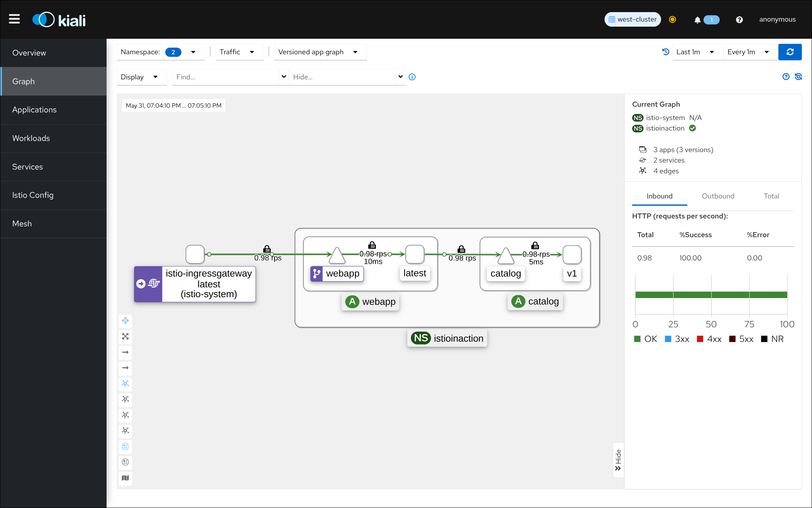Open the Mesh page

54,224
